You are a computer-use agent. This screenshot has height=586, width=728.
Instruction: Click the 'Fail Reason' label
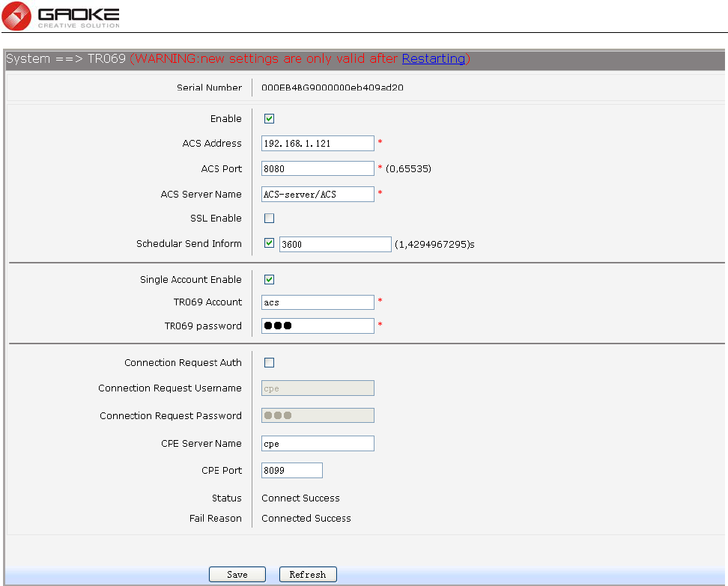[x=216, y=518]
